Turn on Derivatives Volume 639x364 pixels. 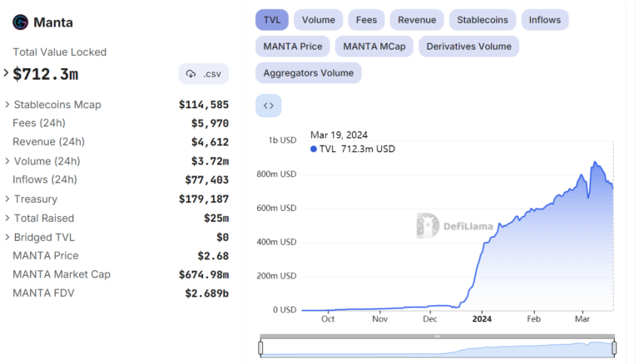click(469, 46)
